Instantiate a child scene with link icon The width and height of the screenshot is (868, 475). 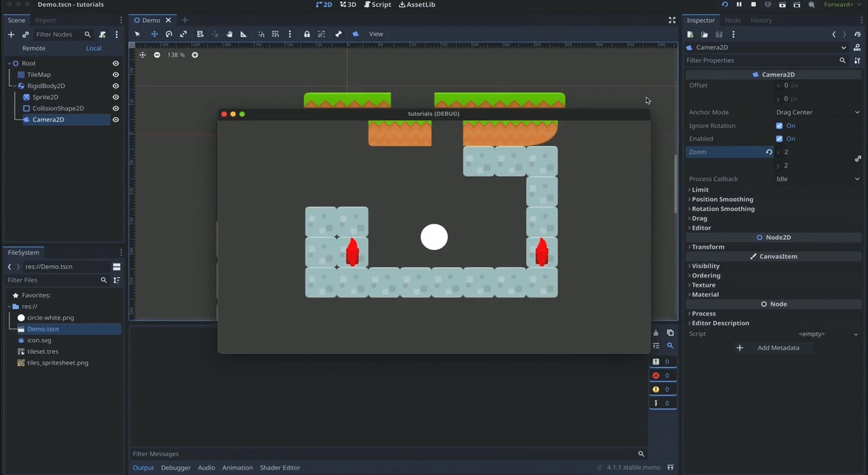click(x=25, y=35)
